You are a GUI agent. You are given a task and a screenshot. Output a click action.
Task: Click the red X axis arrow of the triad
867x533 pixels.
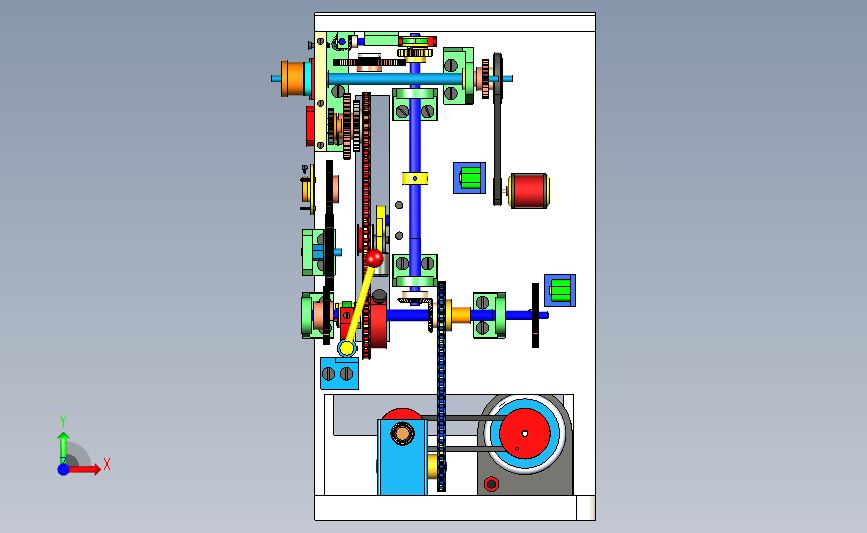coord(86,469)
